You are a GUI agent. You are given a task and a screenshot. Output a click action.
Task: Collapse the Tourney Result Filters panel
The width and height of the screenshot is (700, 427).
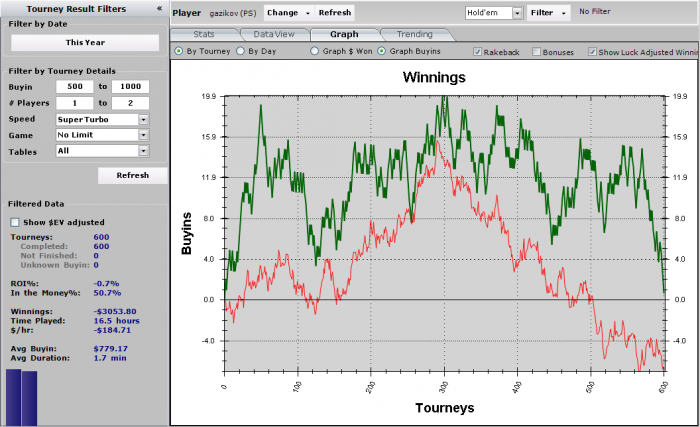pos(159,8)
